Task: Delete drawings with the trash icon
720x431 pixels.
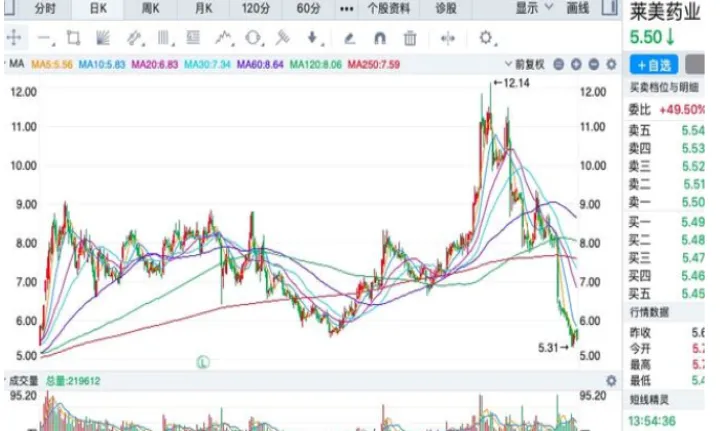Action: click(410, 38)
